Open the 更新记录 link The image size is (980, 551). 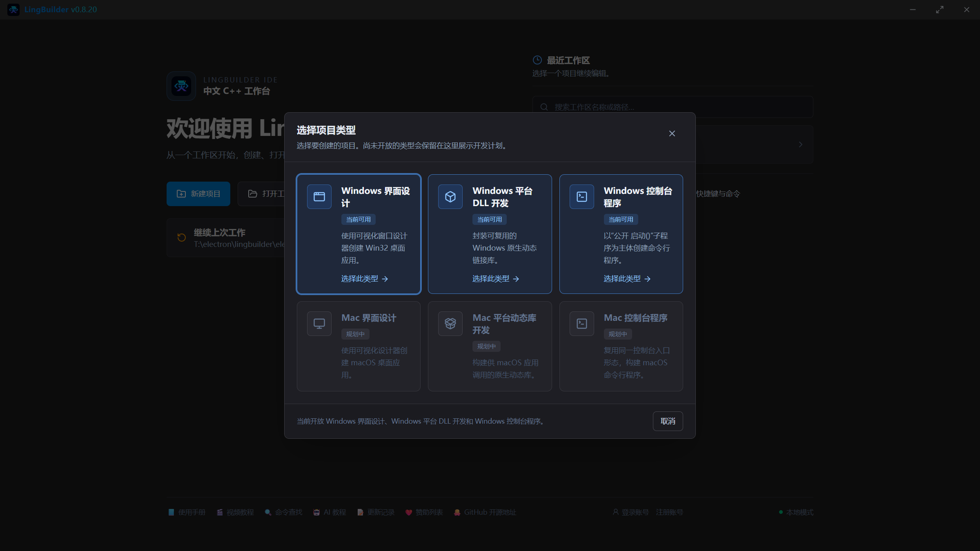pos(376,512)
